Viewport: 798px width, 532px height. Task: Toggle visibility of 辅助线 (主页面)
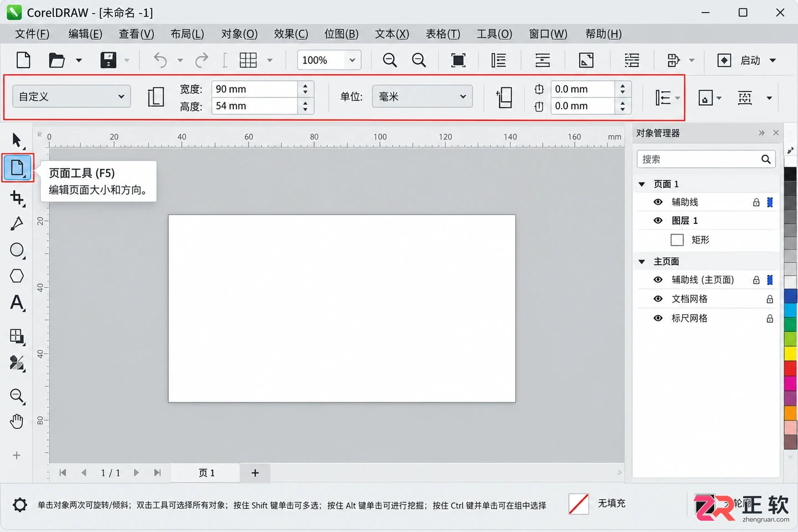point(658,280)
